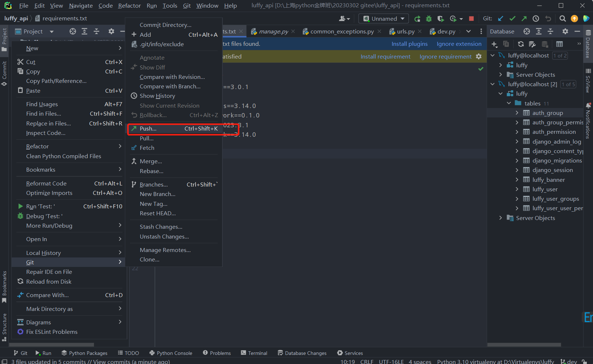Open the Commit tool window from sidebar

pos(4,73)
